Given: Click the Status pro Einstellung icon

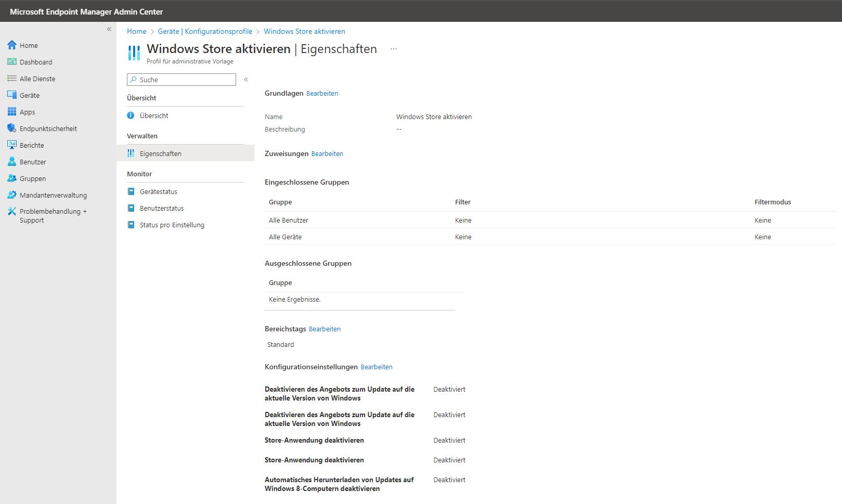Looking at the screenshot, I should tap(131, 225).
